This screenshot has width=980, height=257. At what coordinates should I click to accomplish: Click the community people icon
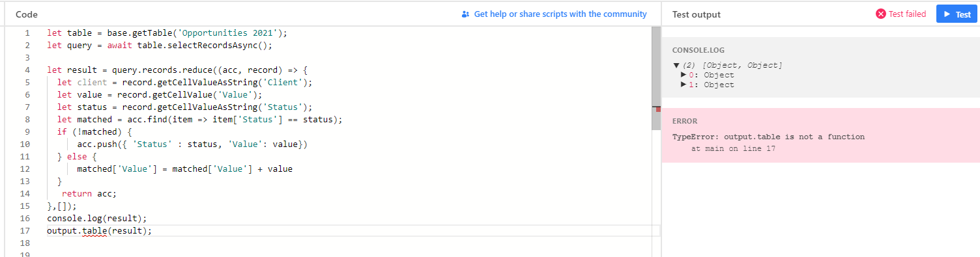[465, 14]
